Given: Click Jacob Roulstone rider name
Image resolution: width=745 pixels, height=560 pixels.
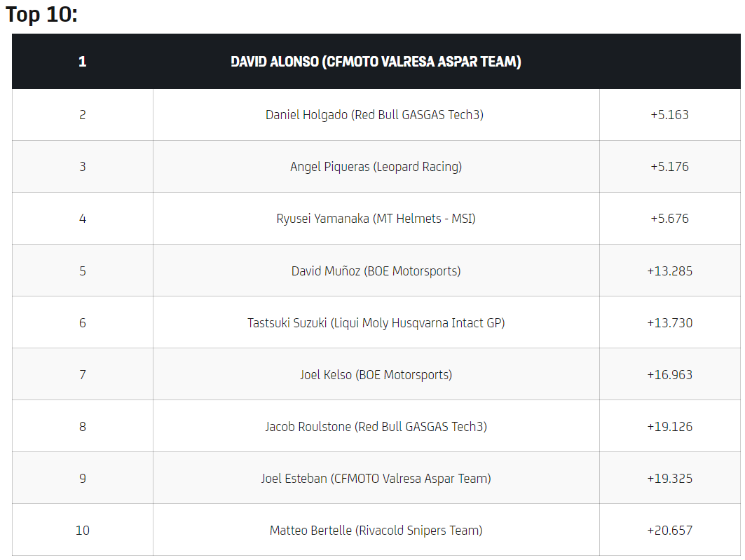Looking at the screenshot, I should pyautogui.click(x=376, y=426).
